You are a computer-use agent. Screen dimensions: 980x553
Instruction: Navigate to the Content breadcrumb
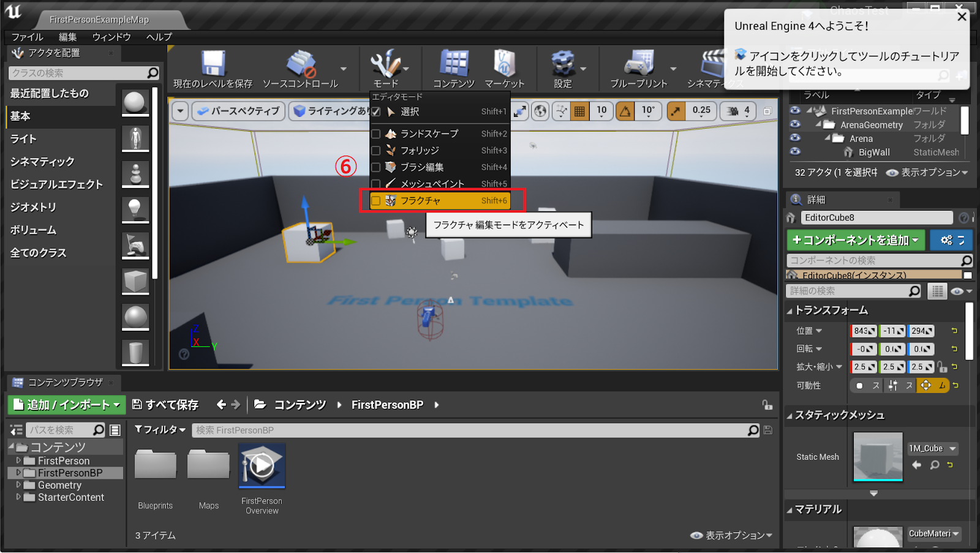300,405
